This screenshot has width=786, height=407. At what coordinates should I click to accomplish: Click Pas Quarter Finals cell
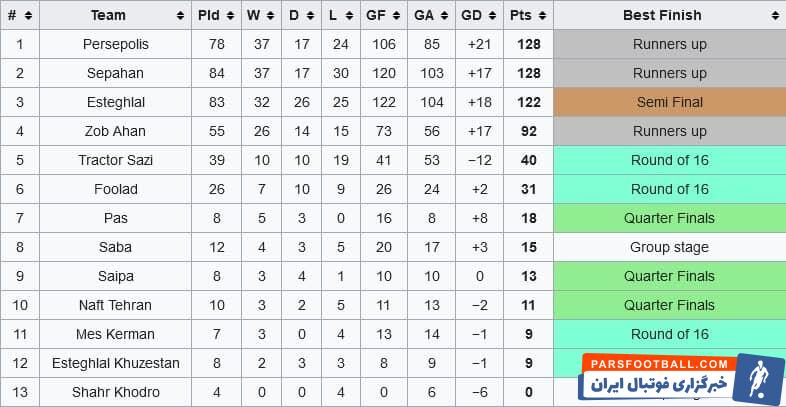669,218
